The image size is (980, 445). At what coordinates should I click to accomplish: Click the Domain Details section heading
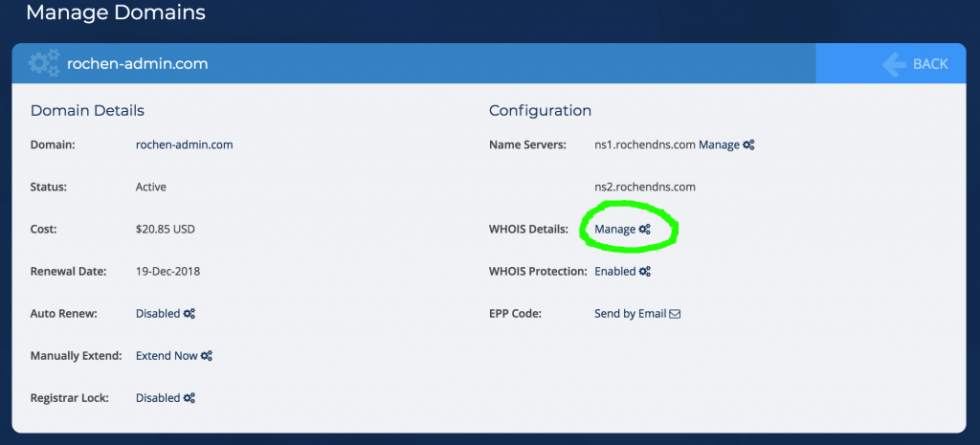[x=87, y=111]
